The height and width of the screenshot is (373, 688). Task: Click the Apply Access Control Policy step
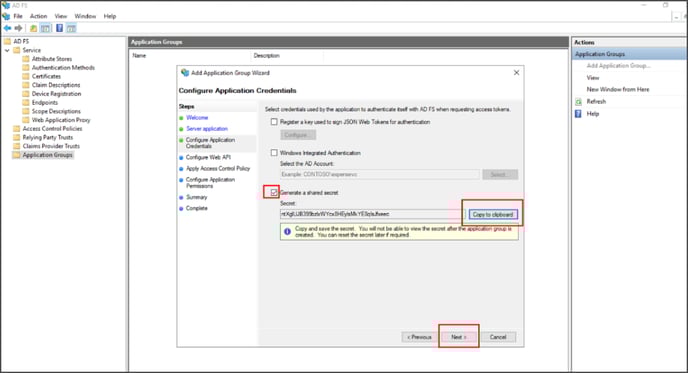218,169
